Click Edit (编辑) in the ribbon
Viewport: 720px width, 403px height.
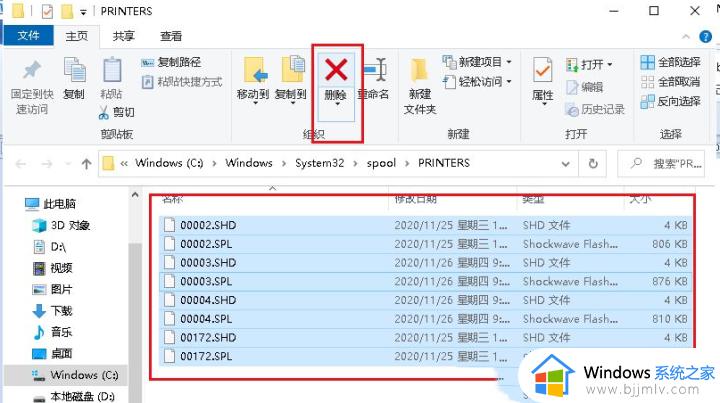pos(585,87)
